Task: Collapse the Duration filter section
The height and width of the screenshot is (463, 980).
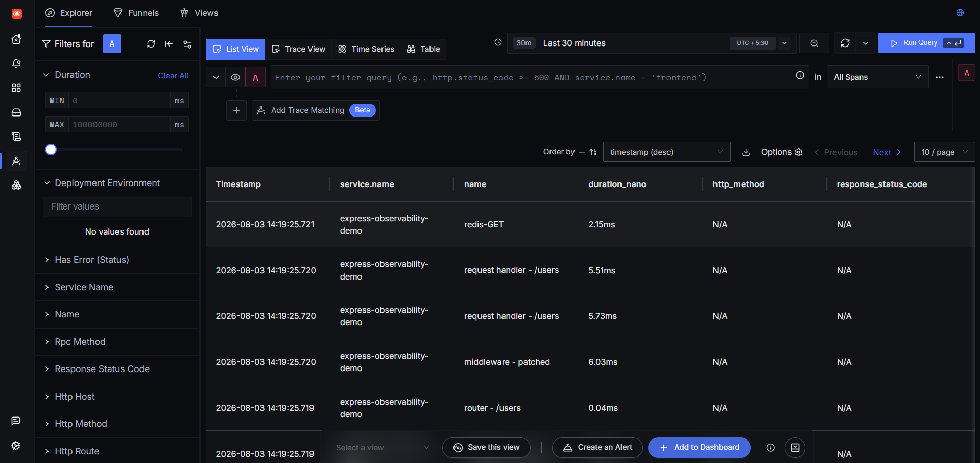Action: tap(46, 75)
